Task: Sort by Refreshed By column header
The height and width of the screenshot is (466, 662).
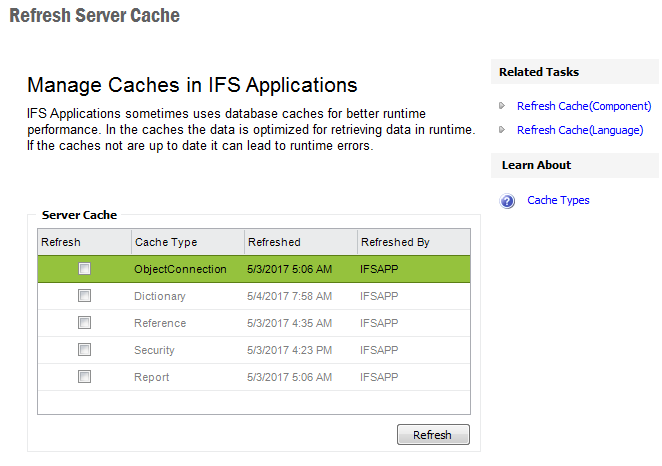Action: (414, 242)
